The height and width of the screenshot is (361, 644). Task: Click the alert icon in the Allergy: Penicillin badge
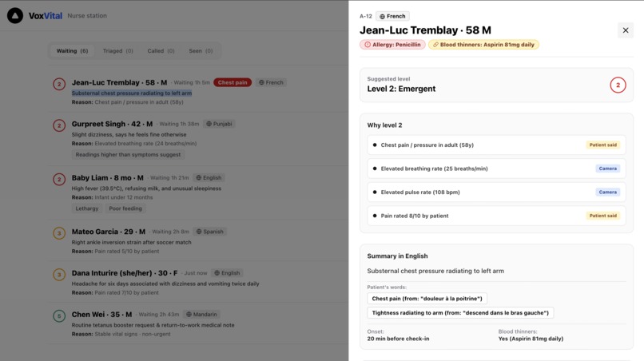368,45
